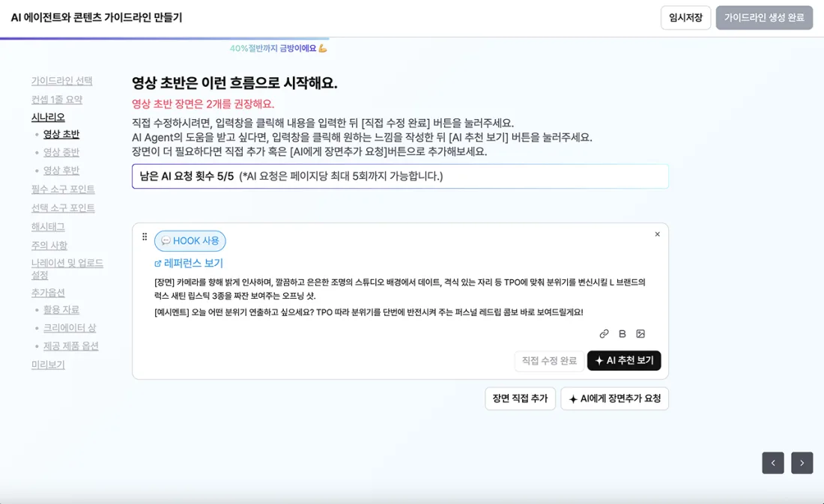Go to the next page arrow
The height and width of the screenshot is (504, 824).
802,463
